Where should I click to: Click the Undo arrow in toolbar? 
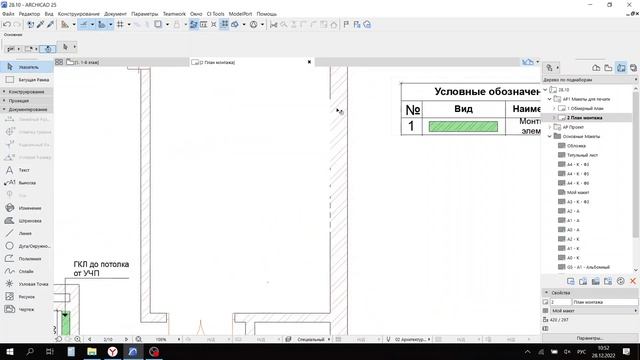(7, 24)
